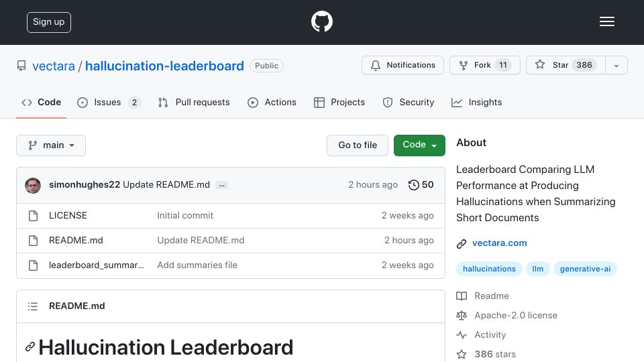644x362 pixels.
Task: Open the Pull requests tab
Action: [194, 102]
